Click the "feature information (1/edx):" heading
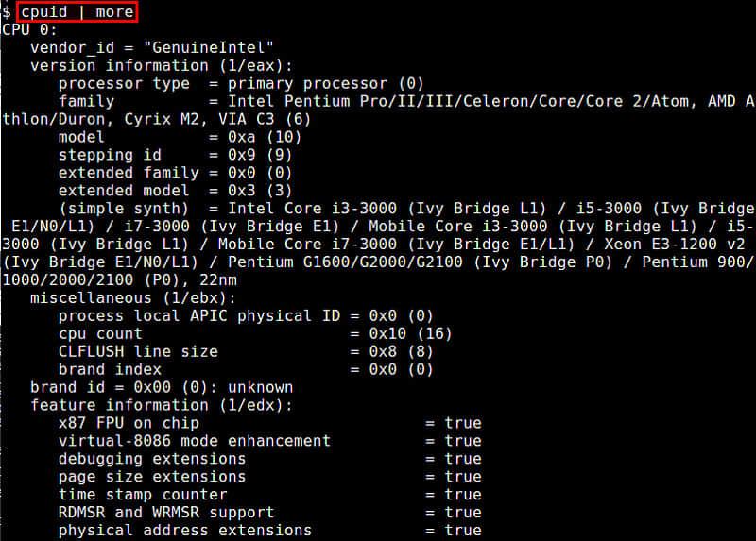Viewport: 756px width, 541px height. point(162,405)
